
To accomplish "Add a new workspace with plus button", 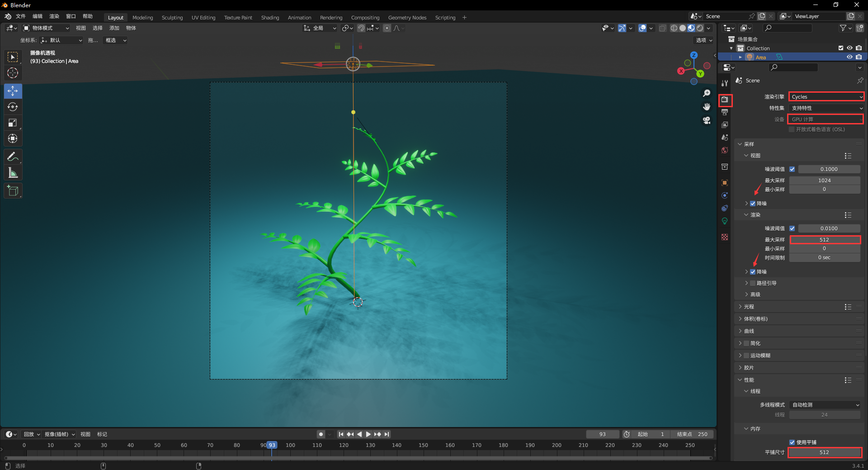I will (464, 18).
